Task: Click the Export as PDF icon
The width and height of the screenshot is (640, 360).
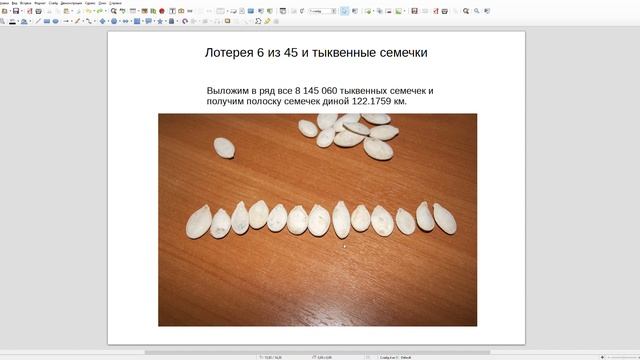Action: coord(29,11)
